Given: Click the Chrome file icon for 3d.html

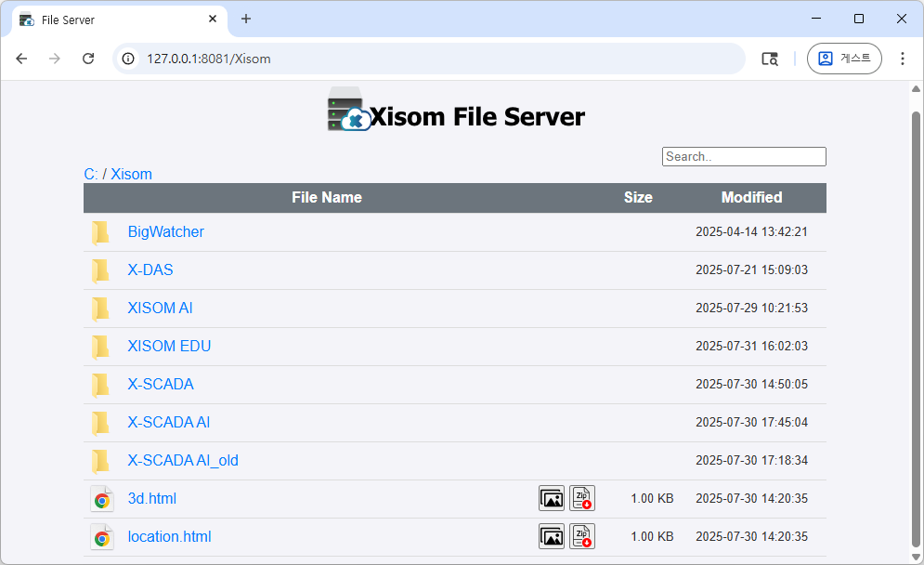Looking at the screenshot, I should [x=102, y=499].
